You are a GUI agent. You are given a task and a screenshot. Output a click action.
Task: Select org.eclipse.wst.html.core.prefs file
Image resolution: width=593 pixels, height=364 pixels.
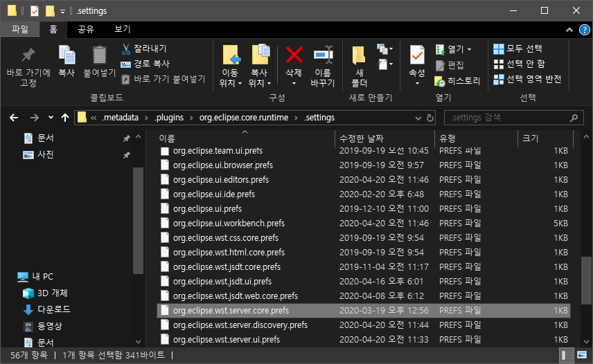(x=364, y=252)
